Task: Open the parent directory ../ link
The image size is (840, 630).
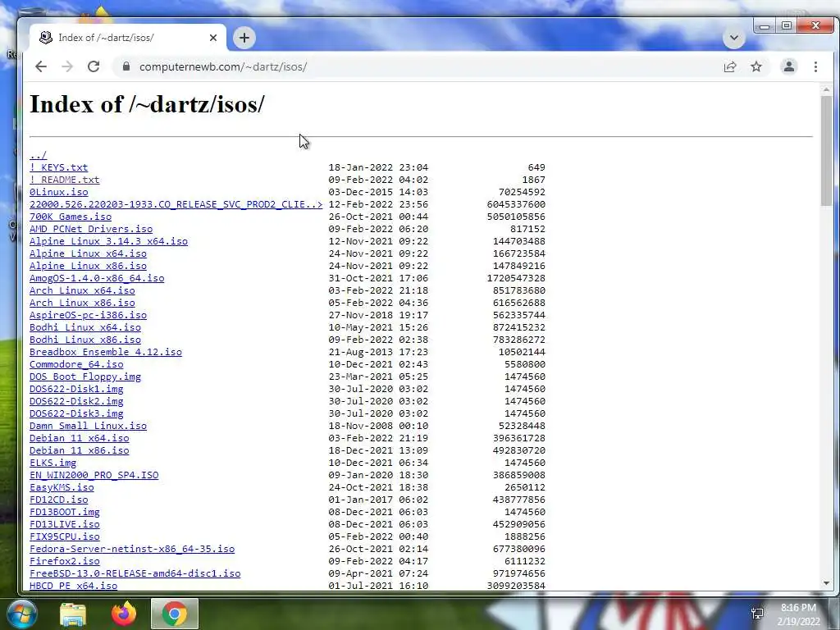Action: [x=38, y=155]
